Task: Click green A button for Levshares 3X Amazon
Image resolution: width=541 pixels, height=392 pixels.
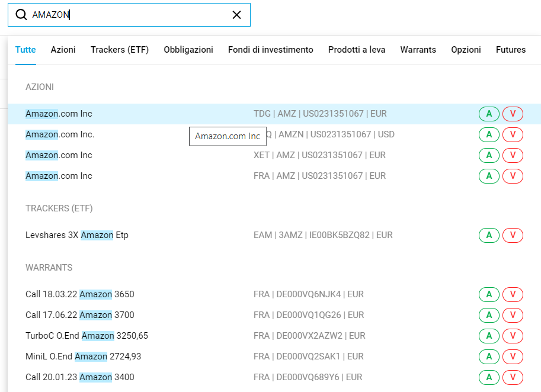Action: coord(489,235)
